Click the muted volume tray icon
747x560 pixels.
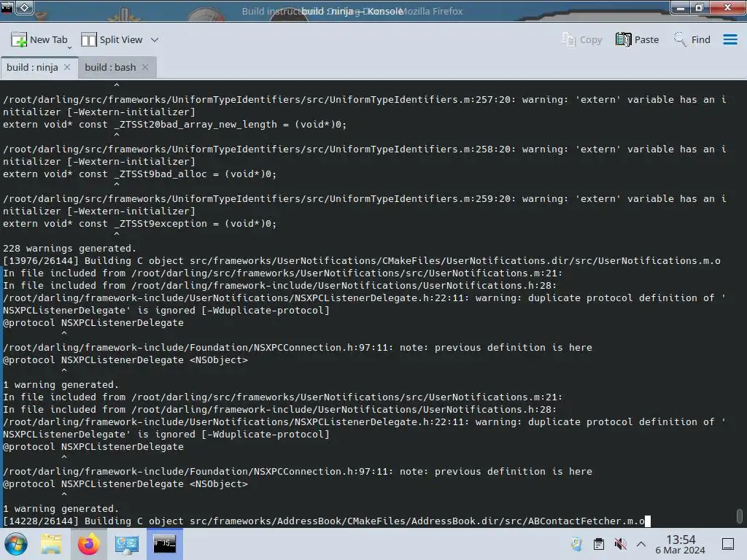620,544
